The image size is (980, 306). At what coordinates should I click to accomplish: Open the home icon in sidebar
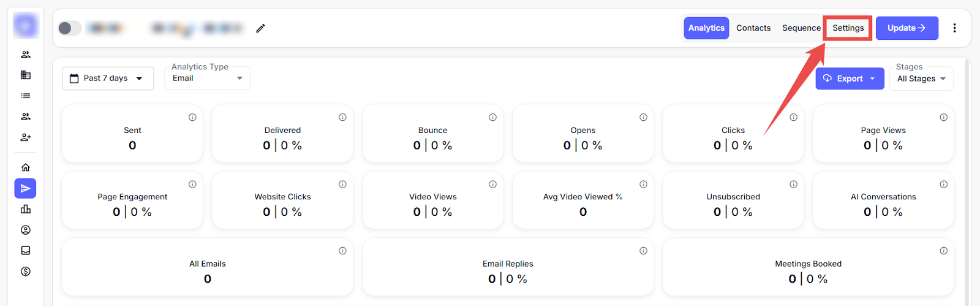(25, 167)
